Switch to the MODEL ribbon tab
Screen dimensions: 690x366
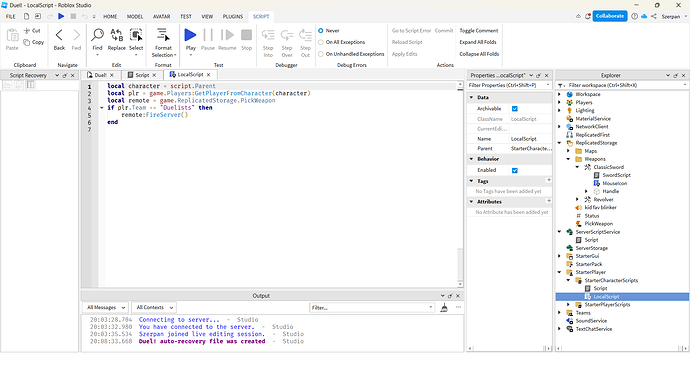point(135,16)
